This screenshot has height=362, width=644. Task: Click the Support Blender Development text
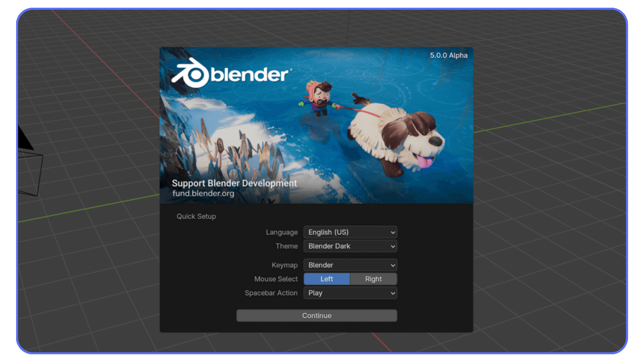(234, 183)
